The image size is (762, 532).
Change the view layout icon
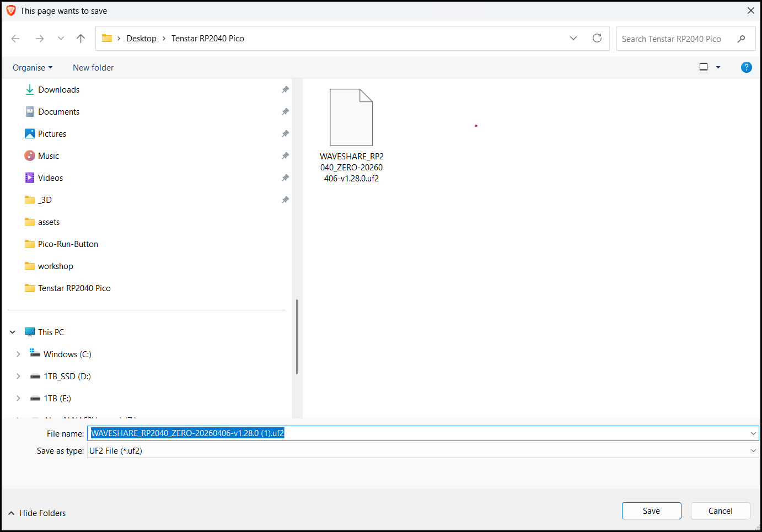[x=704, y=67]
